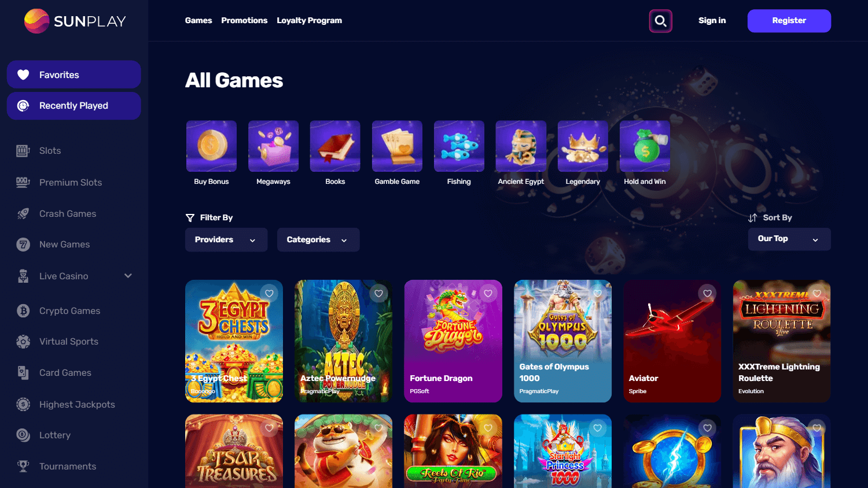This screenshot has height=488, width=868.
Task: Expand the Live Casino sidebar section
Action: [128, 276]
